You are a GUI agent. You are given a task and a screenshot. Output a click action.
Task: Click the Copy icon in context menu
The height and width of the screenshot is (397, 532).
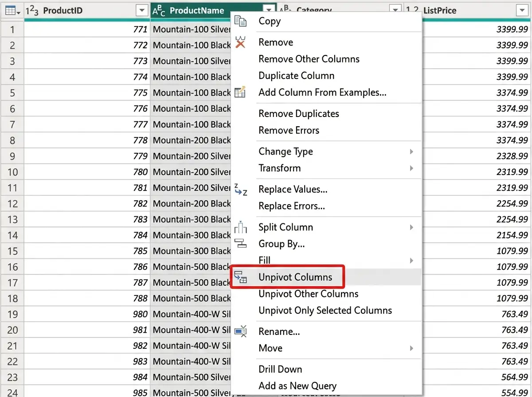coord(240,21)
